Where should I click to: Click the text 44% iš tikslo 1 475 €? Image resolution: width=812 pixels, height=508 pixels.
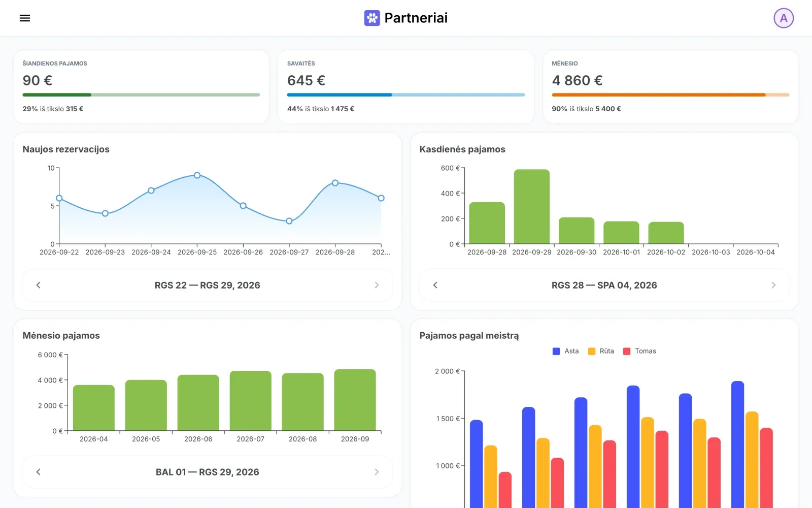tap(321, 109)
